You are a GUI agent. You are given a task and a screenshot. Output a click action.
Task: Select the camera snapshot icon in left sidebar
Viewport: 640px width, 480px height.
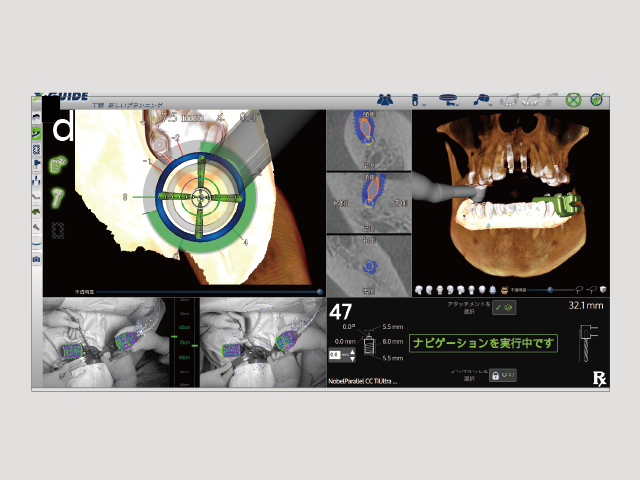[37, 258]
